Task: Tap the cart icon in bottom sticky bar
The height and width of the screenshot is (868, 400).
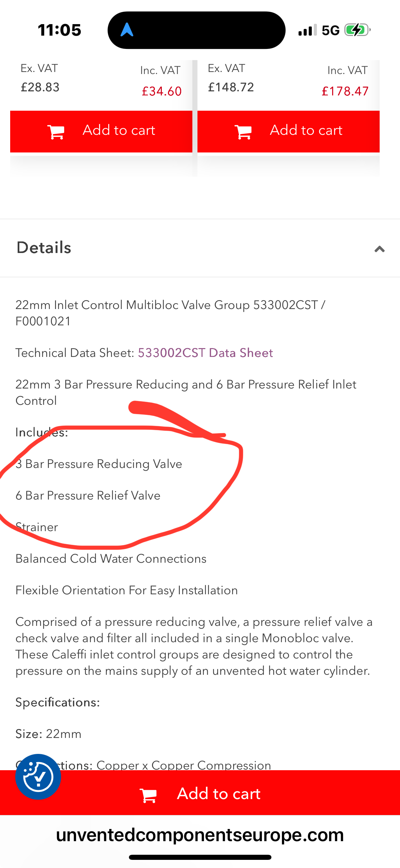Action: point(148,795)
